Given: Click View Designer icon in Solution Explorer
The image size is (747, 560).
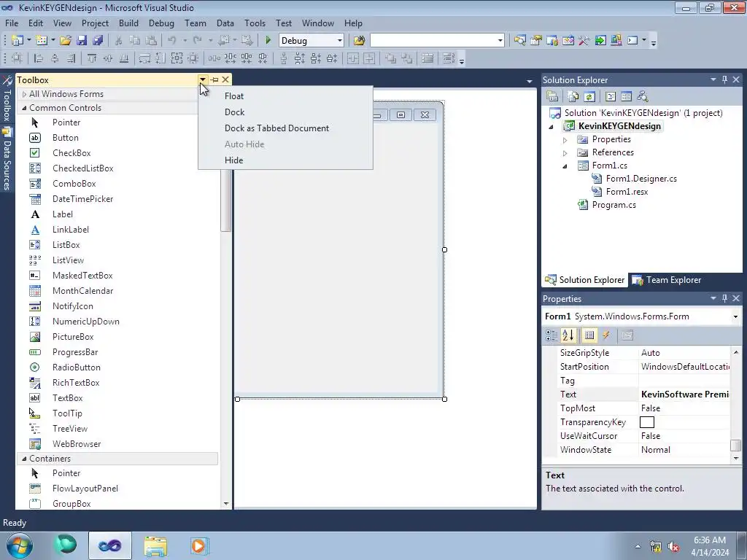Looking at the screenshot, I should coord(626,97).
